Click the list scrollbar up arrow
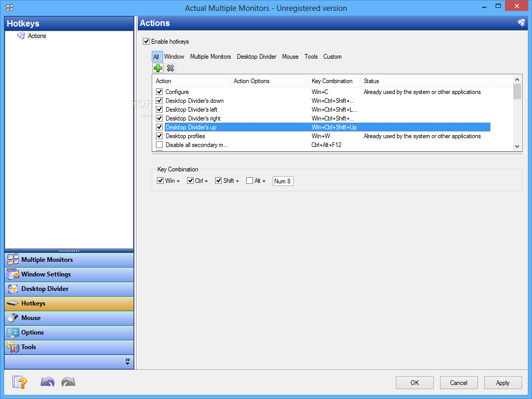Screen dimensions: 532x399 point(517,79)
